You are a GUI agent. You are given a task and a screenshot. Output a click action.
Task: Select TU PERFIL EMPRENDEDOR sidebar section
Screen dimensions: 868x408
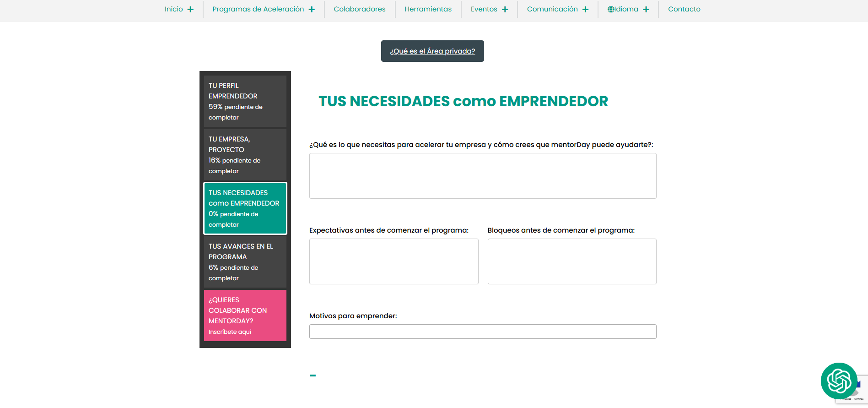245,101
